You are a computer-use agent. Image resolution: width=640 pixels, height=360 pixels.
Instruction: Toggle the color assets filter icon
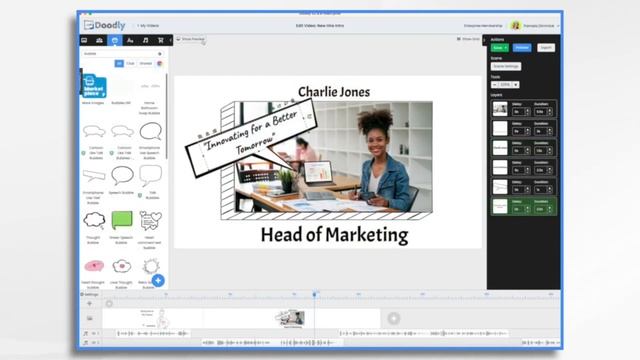[160, 63]
